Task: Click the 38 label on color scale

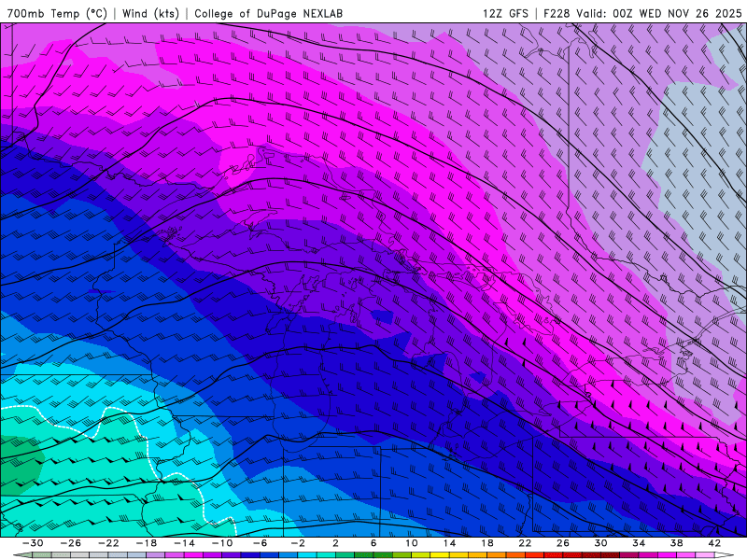Action: 676,543
